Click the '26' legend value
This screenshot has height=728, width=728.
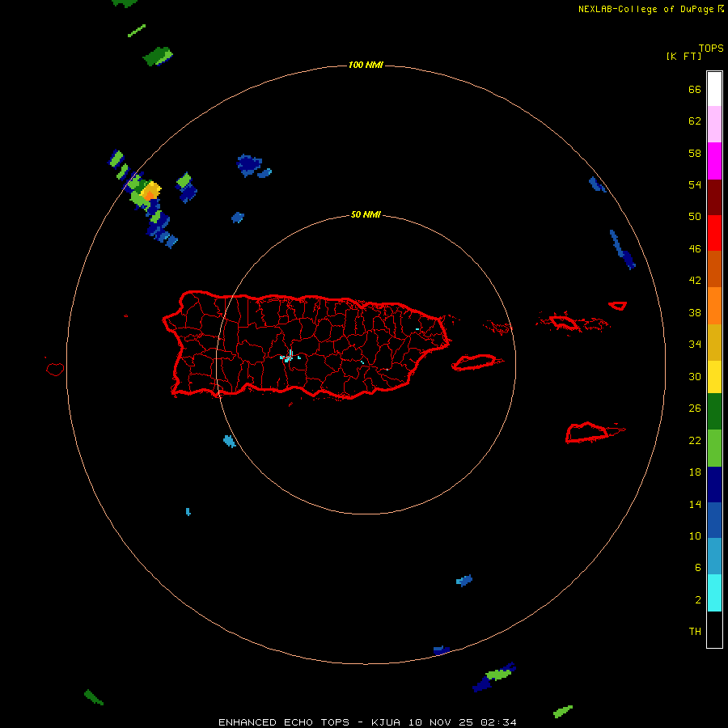(695, 408)
